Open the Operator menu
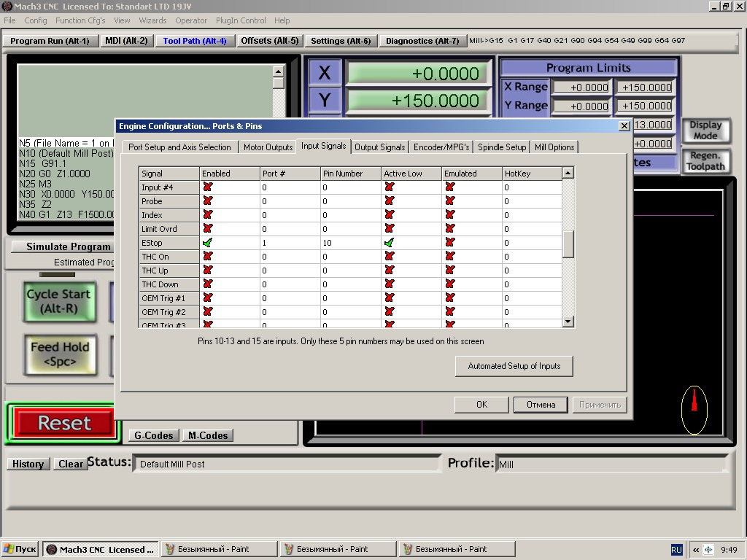 (x=191, y=20)
